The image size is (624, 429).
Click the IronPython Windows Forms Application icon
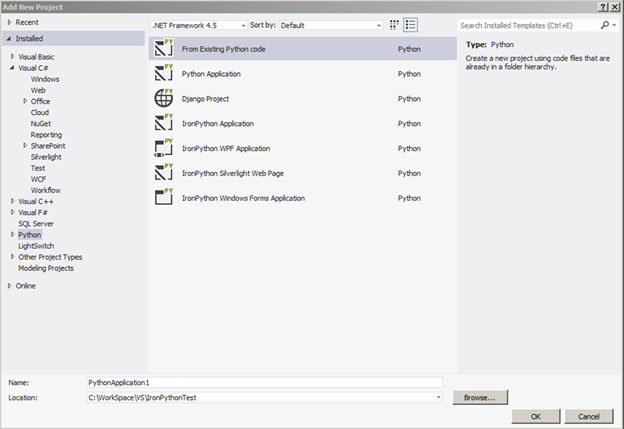pyautogui.click(x=164, y=198)
